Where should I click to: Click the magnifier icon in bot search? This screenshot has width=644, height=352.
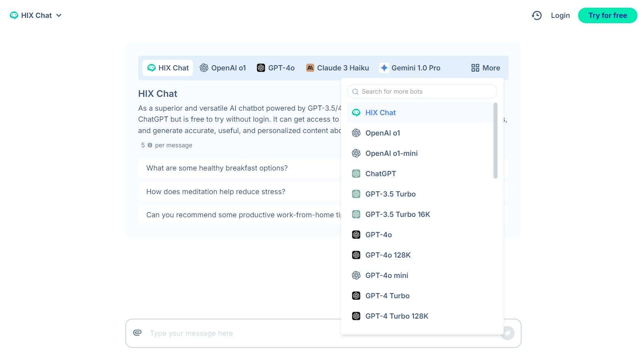tap(355, 92)
